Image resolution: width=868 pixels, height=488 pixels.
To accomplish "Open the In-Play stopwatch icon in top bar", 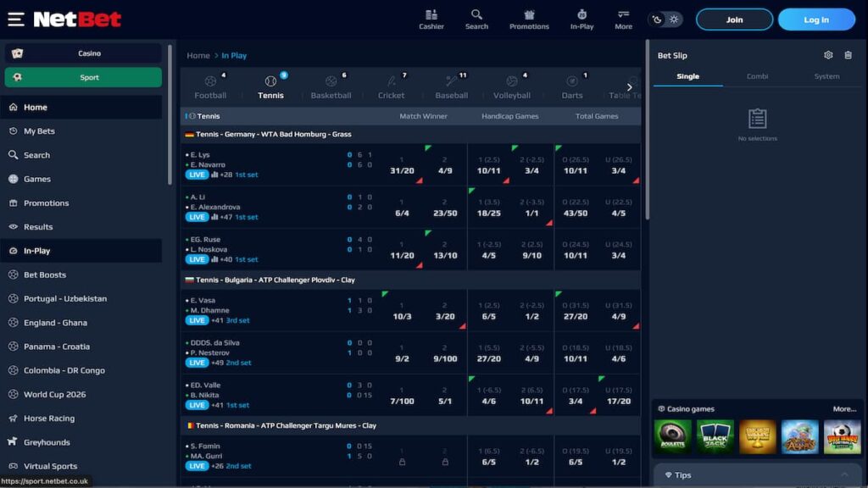I will click(x=581, y=19).
